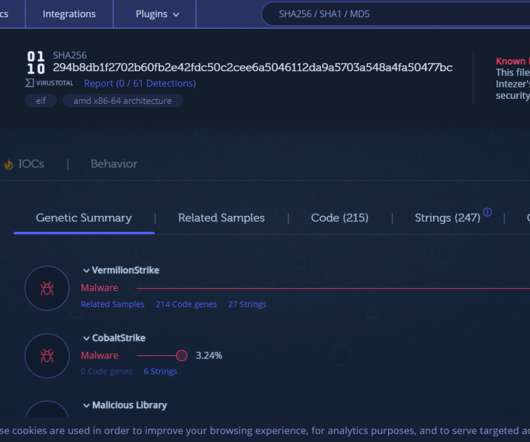Open the 214 Code genes link
This screenshot has width=530, height=442.
click(186, 304)
